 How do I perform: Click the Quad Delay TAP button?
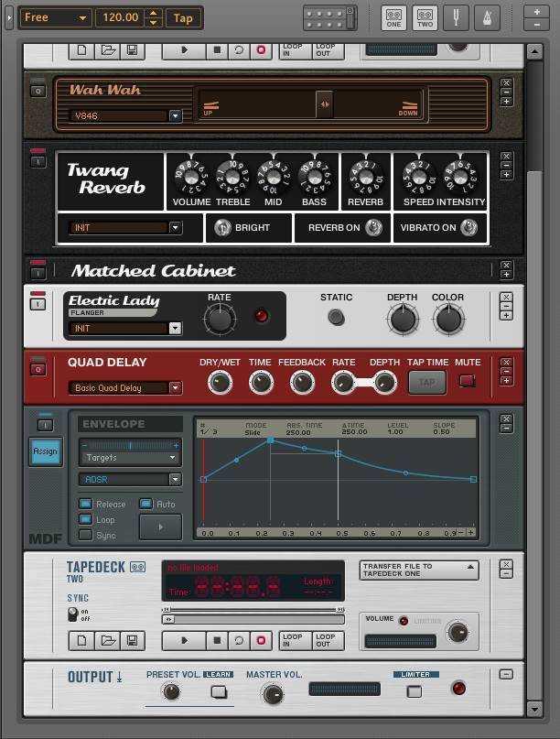point(426,382)
